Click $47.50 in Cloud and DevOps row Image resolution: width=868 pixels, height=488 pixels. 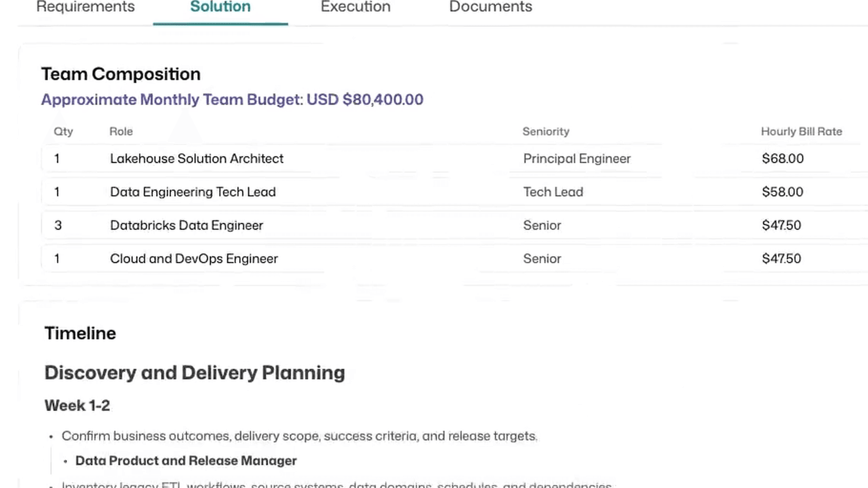click(781, 259)
